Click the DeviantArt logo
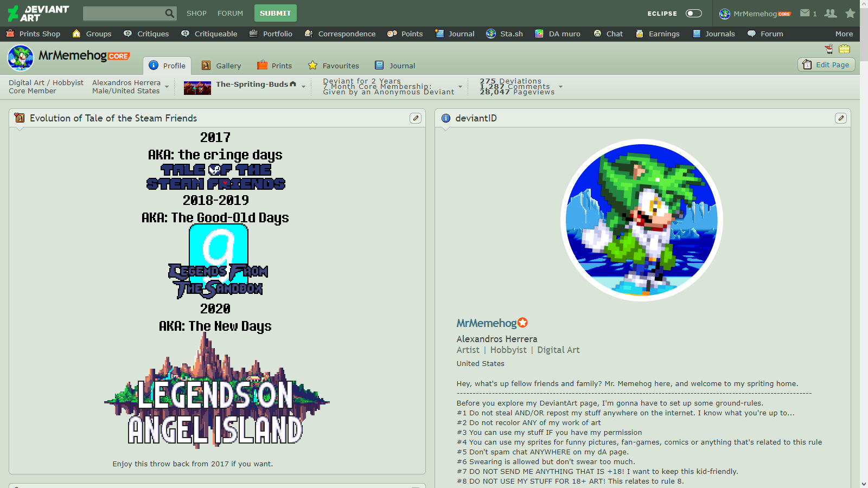 click(x=39, y=13)
